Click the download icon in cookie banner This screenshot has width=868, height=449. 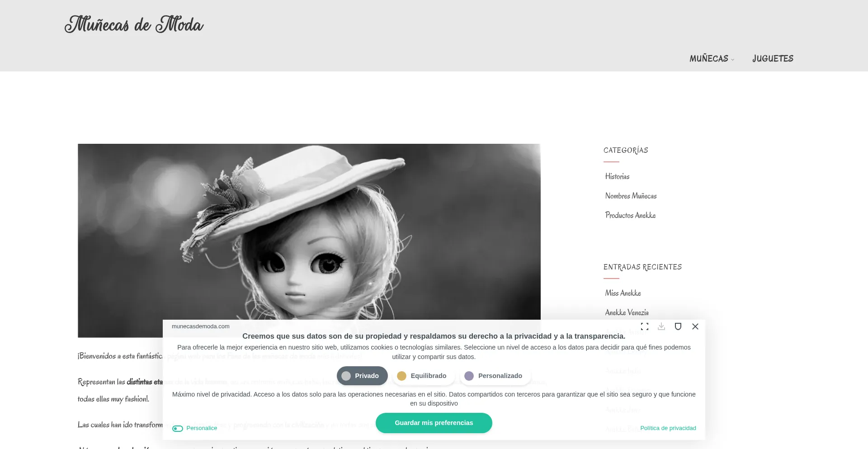(661, 326)
